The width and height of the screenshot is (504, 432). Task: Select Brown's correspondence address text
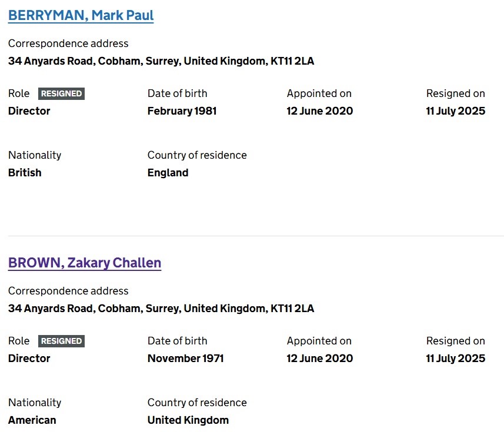pyautogui.click(x=161, y=309)
